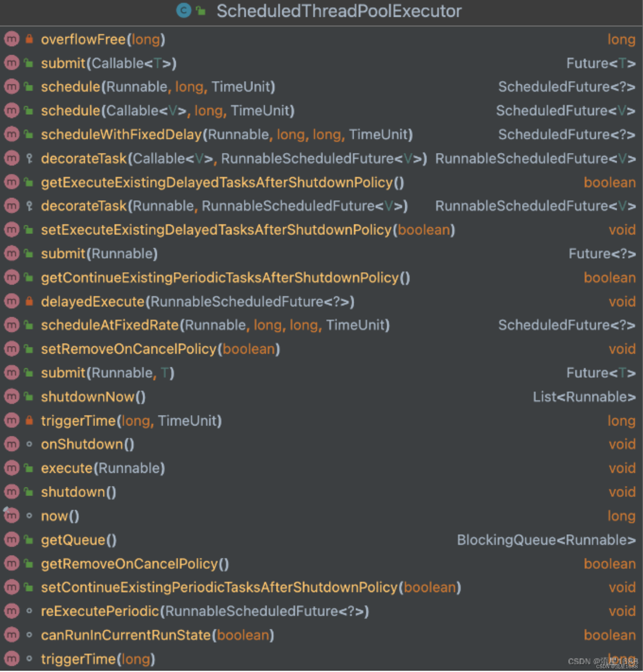
Task: Select triggerTime(long, TimeUnit) method
Action: [x=131, y=421]
